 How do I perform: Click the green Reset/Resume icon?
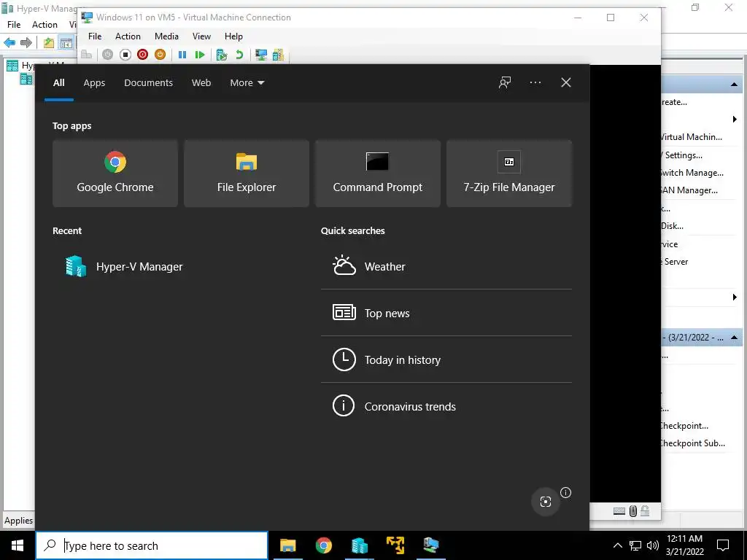pos(200,55)
